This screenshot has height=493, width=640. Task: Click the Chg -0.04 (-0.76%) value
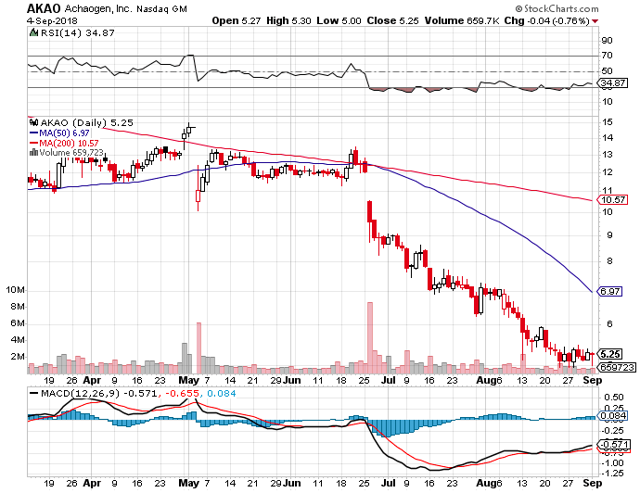pos(547,21)
